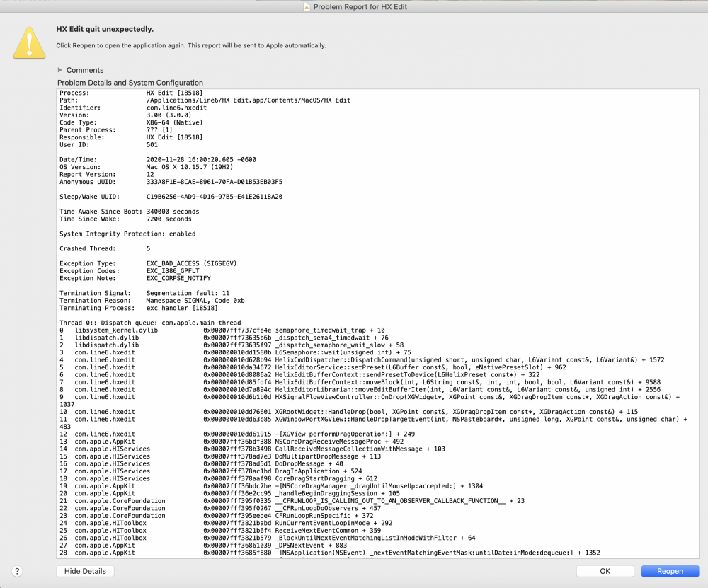Click frame 5 'HelixEditorService::setPreset' line

313,367
